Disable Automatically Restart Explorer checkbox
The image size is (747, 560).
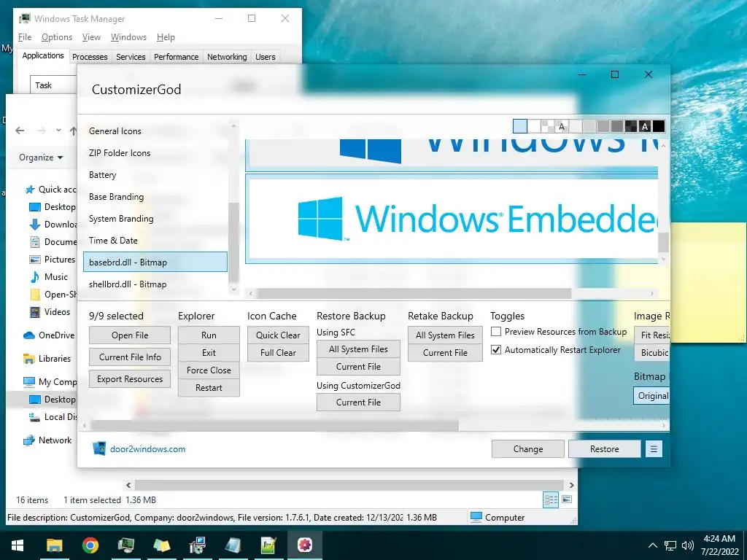[x=496, y=349]
